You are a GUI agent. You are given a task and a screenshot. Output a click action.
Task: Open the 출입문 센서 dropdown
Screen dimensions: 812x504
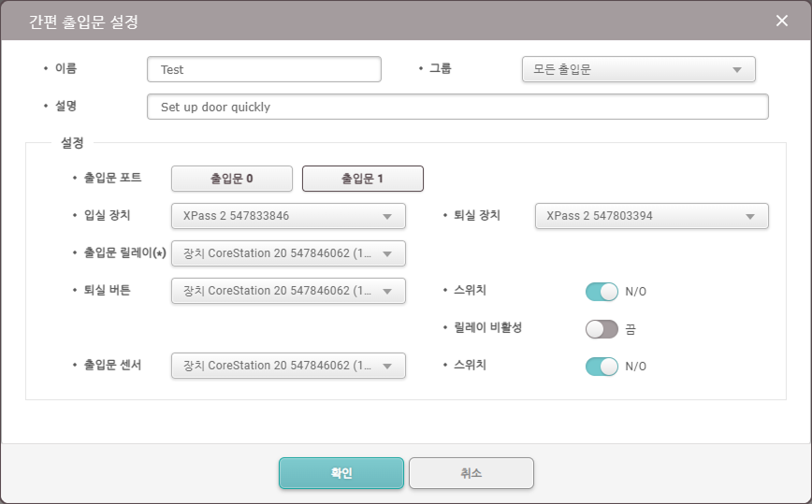pyautogui.click(x=288, y=366)
